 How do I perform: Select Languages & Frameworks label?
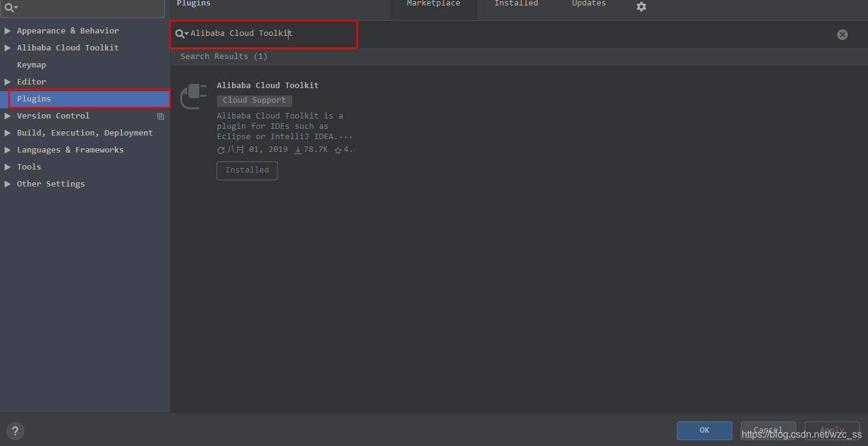(x=70, y=149)
